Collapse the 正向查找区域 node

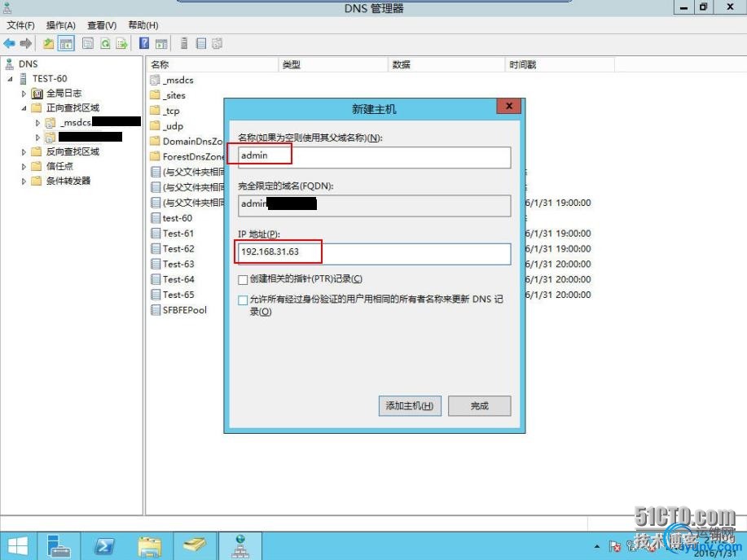24,108
